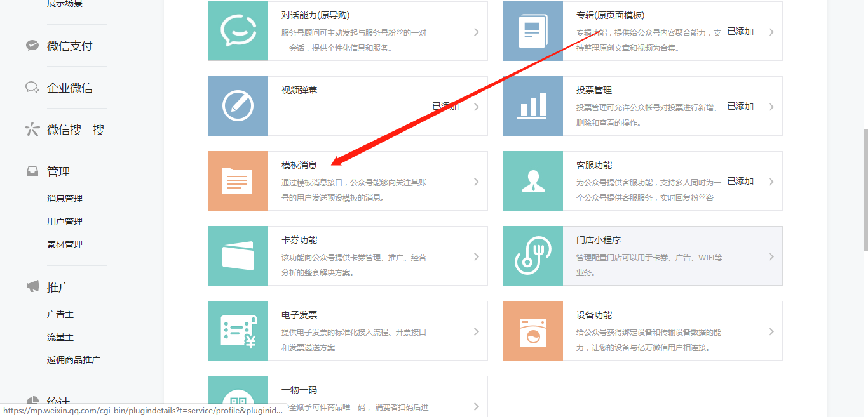The width and height of the screenshot is (868, 417).
Task: Click the chevron on 电子发票 card
Action: coord(477,331)
